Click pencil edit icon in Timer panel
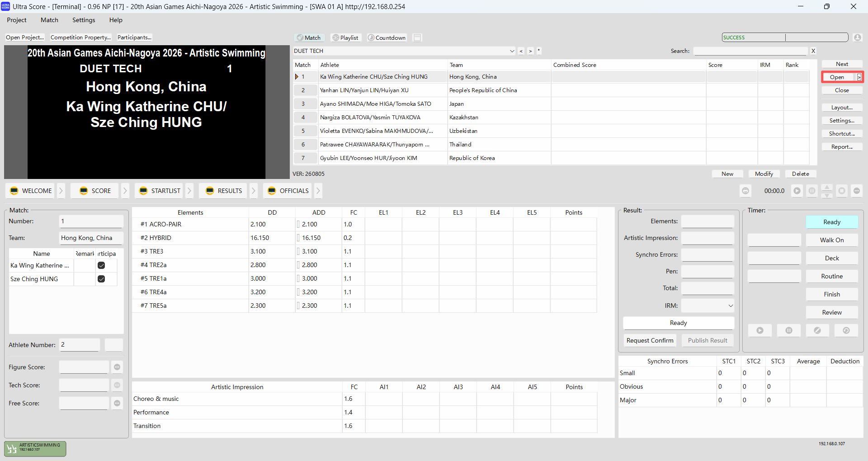Screen dimensions: 868x461 point(817,330)
